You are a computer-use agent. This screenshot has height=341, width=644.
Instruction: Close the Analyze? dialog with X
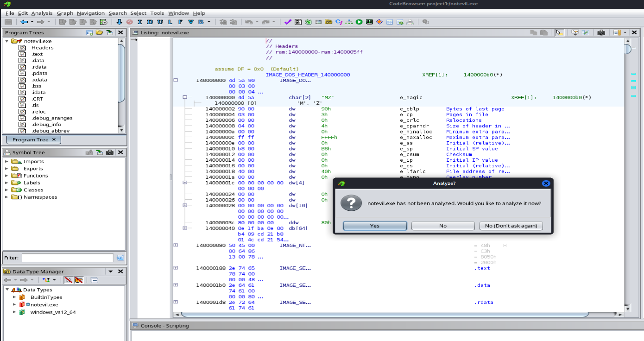(x=546, y=183)
